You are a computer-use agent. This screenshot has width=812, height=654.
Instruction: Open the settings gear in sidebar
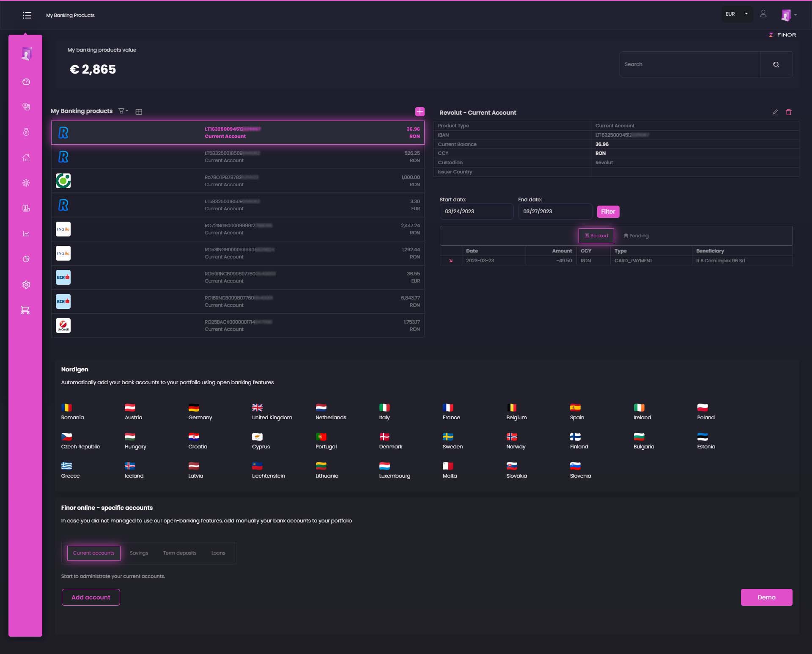tap(26, 285)
